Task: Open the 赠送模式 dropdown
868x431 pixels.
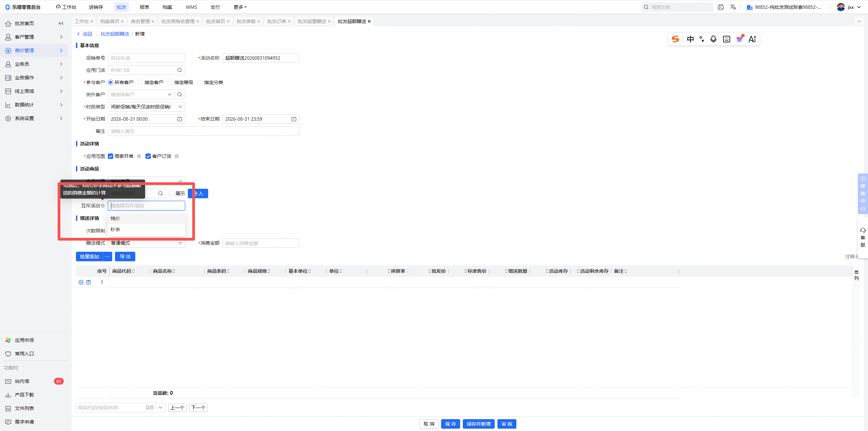Action: point(146,243)
